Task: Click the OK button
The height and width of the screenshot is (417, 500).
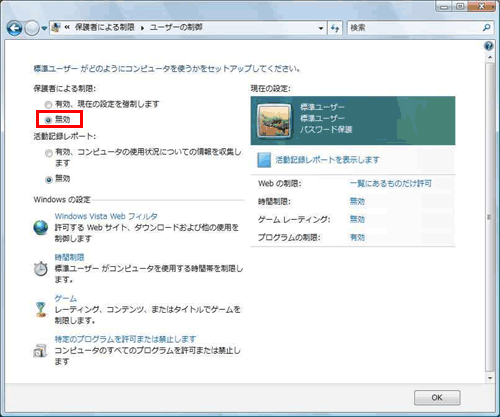Action: pyautogui.click(x=437, y=398)
